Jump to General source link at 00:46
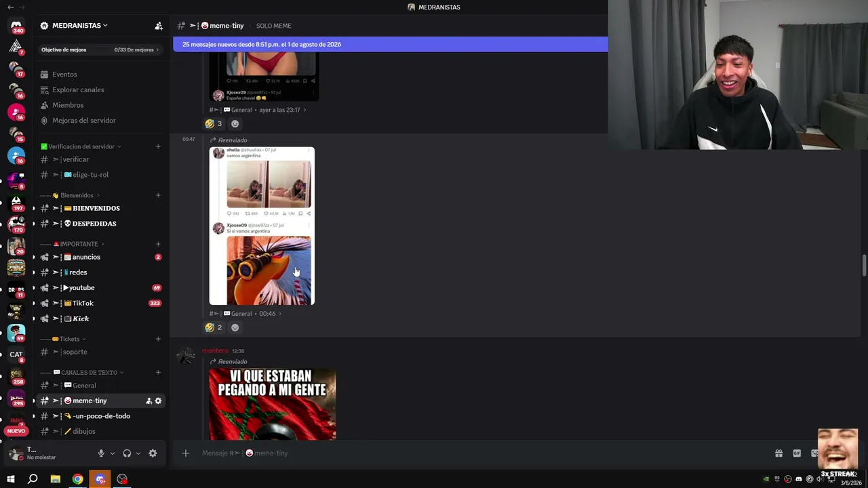 245,314
